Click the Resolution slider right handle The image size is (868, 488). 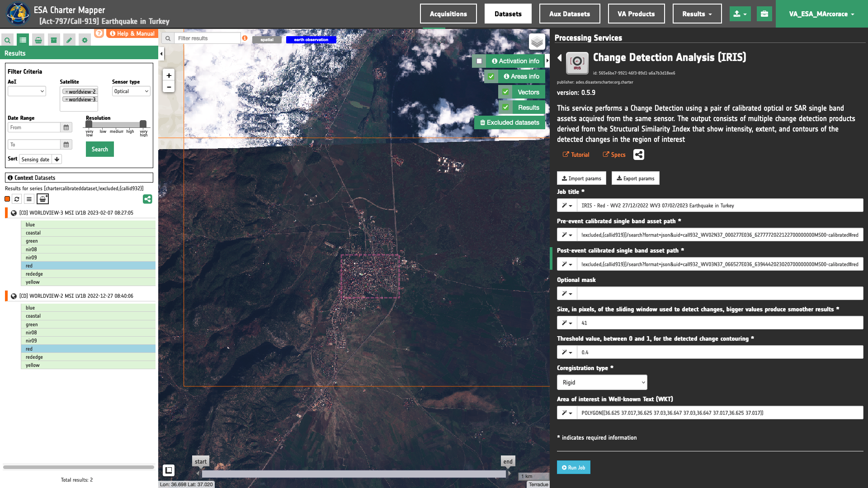pyautogui.click(x=143, y=124)
